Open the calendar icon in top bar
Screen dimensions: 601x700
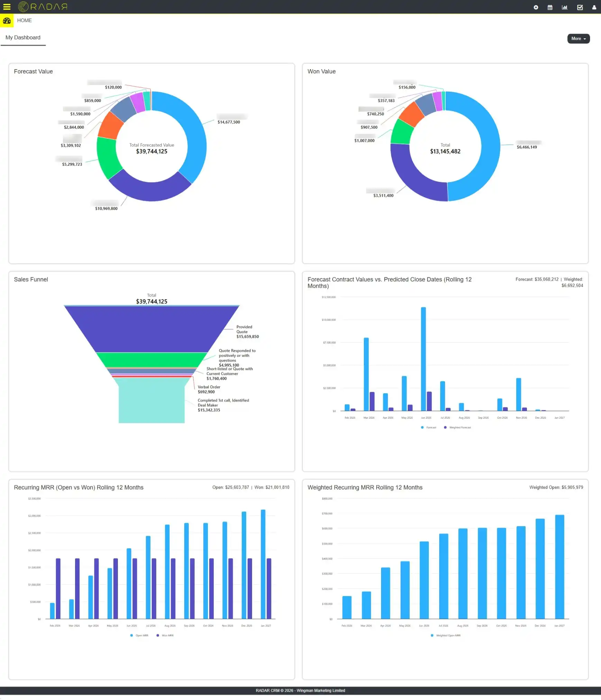551,7
